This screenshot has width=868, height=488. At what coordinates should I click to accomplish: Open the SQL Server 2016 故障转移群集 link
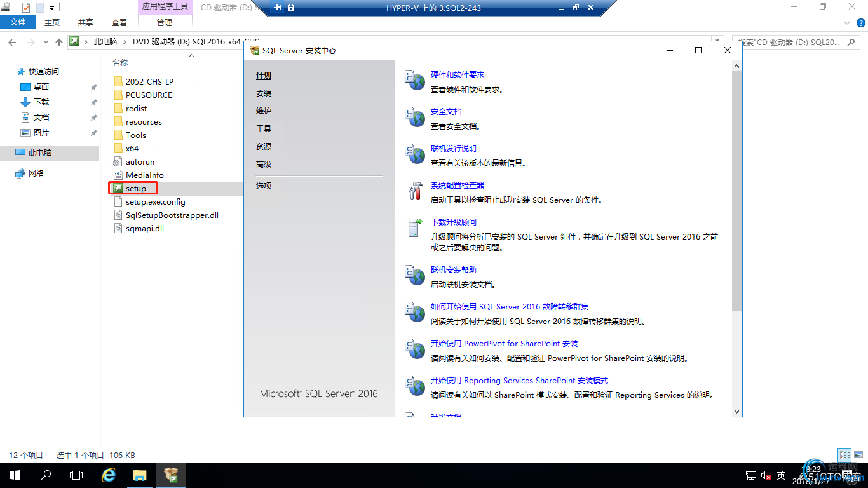point(510,307)
